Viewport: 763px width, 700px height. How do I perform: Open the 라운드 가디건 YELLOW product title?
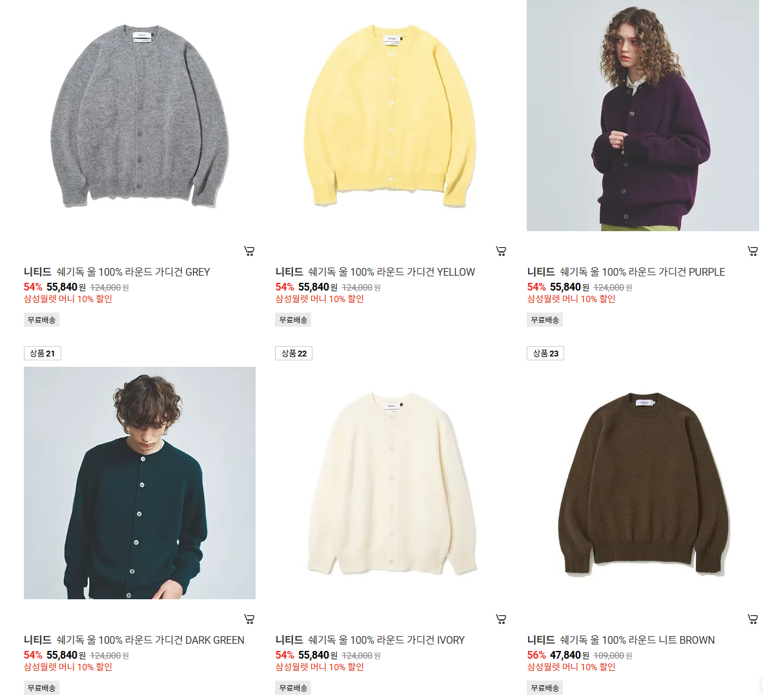point(375,272)
